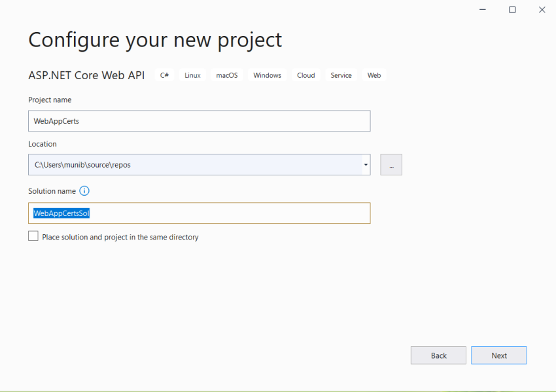The image size is (556, 392).
Task: Click the WebAppCerts project name text
Action: click(x=56, y=121)
